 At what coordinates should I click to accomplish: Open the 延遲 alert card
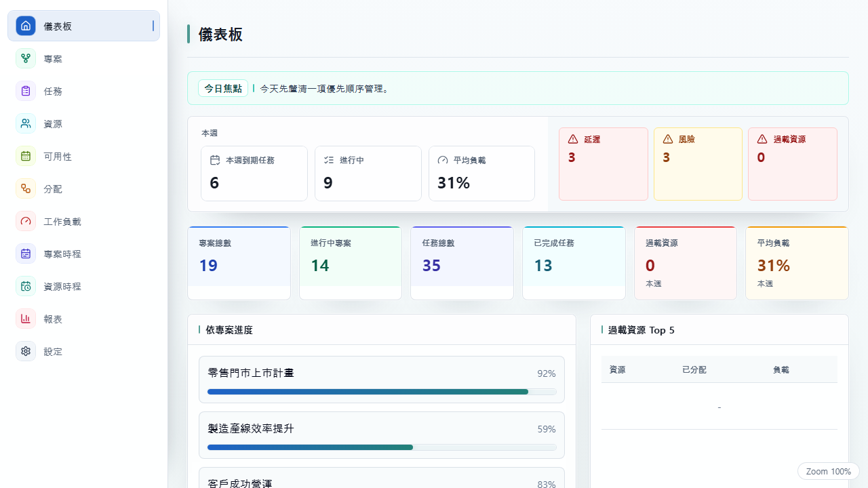604,164
